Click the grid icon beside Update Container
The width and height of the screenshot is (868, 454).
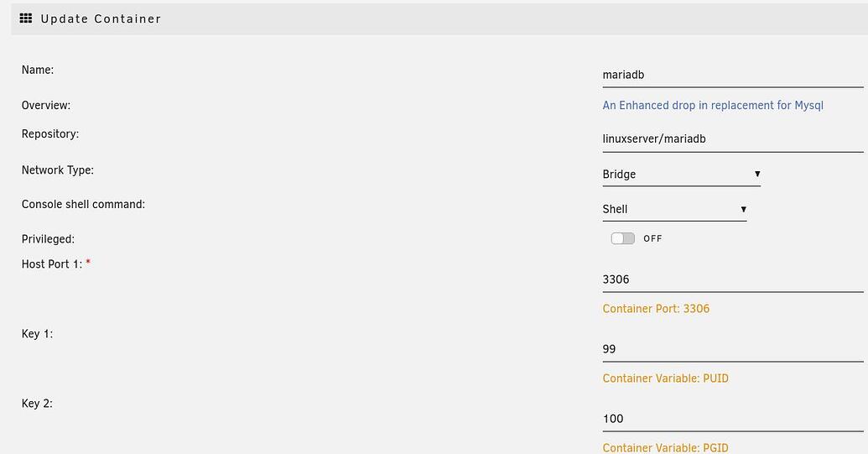[x=25, y=18]
